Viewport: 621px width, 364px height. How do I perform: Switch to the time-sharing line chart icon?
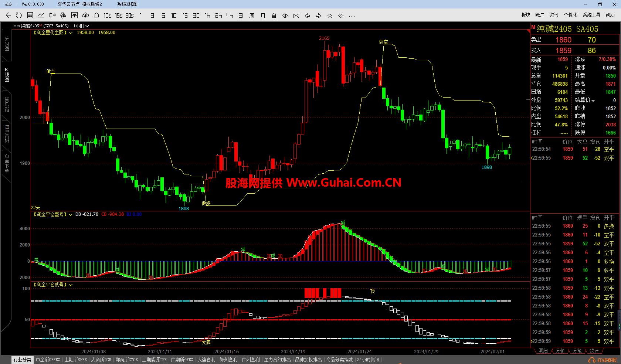pyautogui.click(x=41, y=16)
